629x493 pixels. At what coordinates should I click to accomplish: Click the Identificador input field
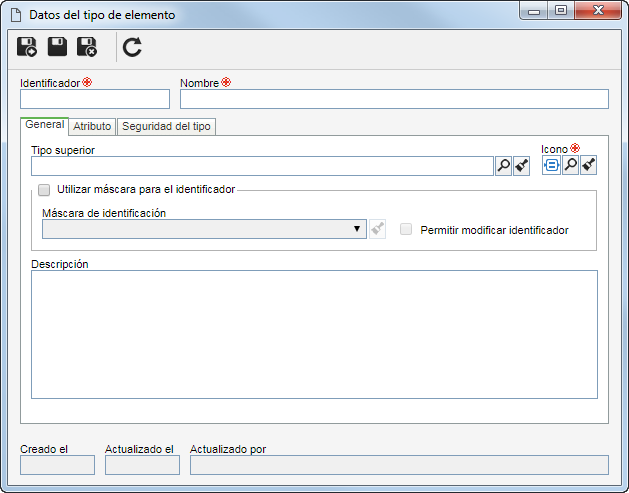coord(95,99)
